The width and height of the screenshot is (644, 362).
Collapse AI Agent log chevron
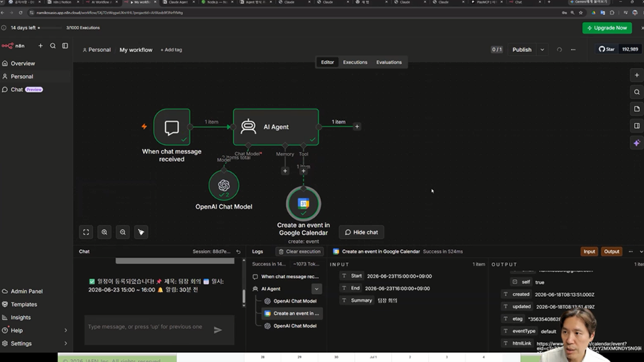click(317, 289)
